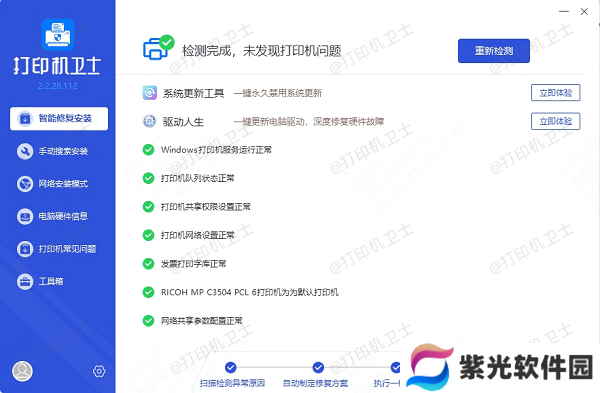Click the green check beside Windows打印机服务运行正常
This screenshot has width=600, height=393.
click(148, 150)
